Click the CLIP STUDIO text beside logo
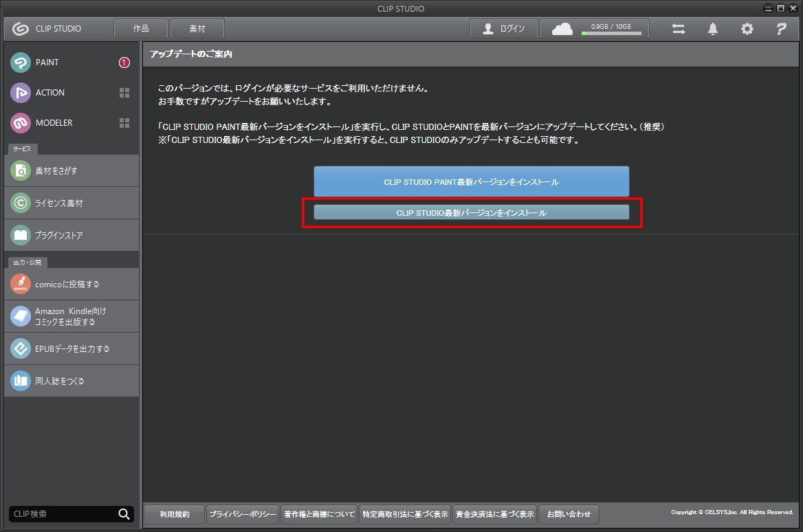The height and width of the screenshot is (532, 803). click(58, 29)
